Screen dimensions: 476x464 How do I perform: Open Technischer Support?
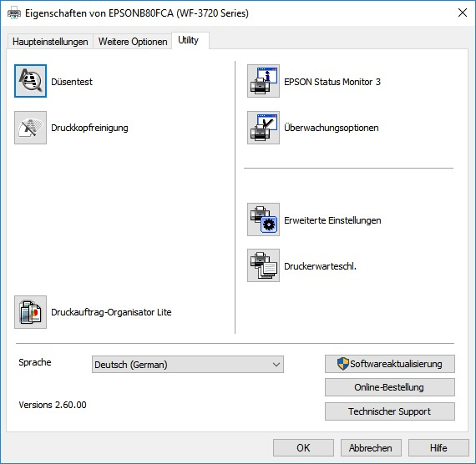click(x=390, y=411)
